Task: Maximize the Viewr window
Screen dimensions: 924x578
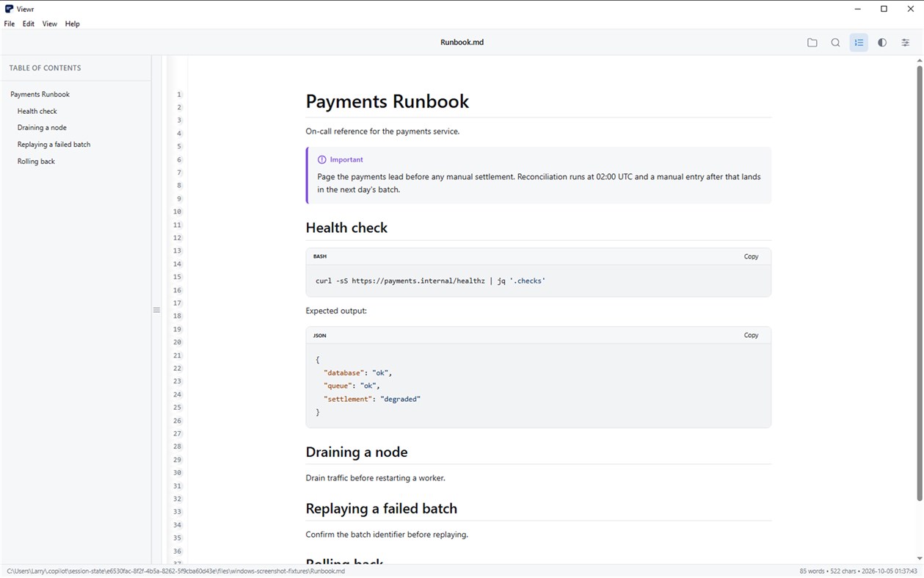Action: click(x=884, y=9)
